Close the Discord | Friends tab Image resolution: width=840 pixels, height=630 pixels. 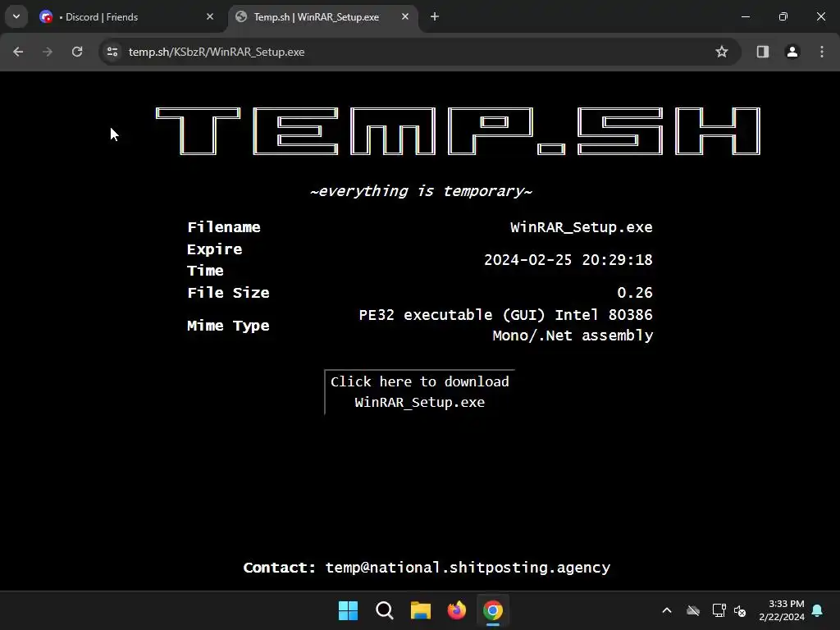click(x=209, y=16)
